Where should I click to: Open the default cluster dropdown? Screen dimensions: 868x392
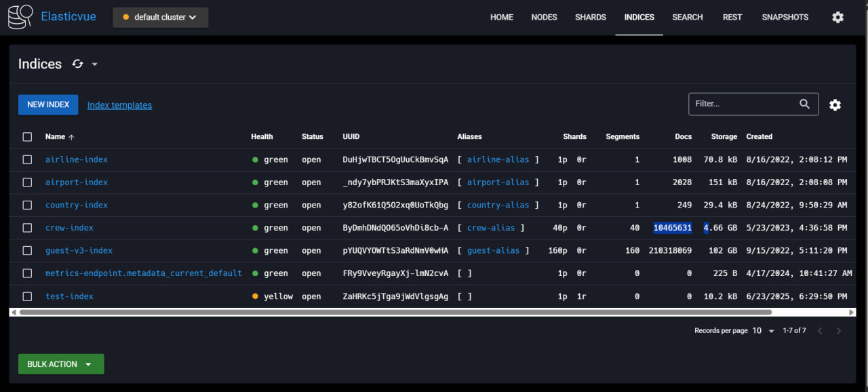tap(161, 18)
